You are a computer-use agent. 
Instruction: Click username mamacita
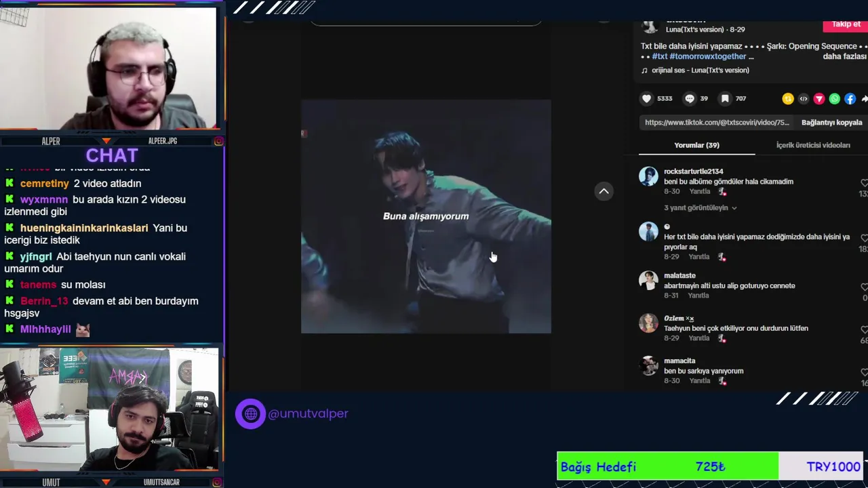(679, 361)
